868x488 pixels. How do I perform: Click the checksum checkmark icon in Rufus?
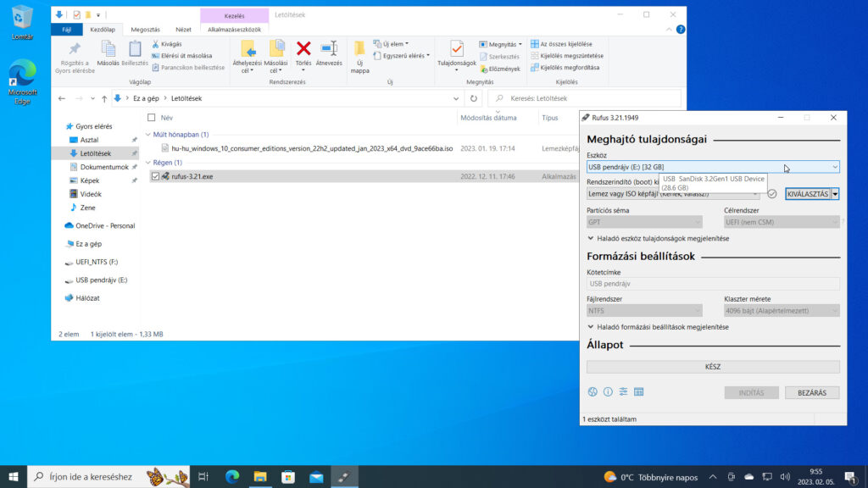771,194
